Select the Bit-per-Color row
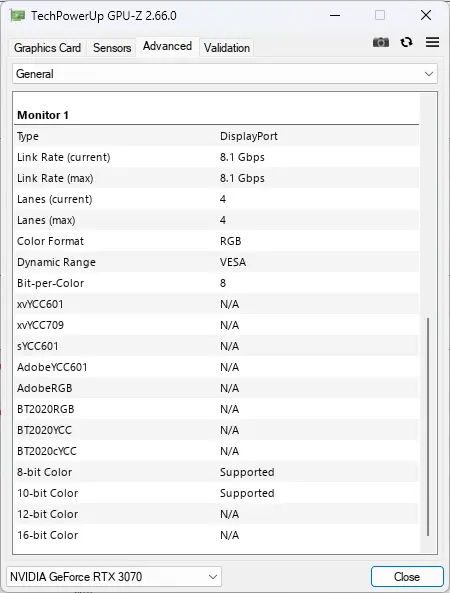This screenshot has height=593, width=450. (x=217, y=283)
